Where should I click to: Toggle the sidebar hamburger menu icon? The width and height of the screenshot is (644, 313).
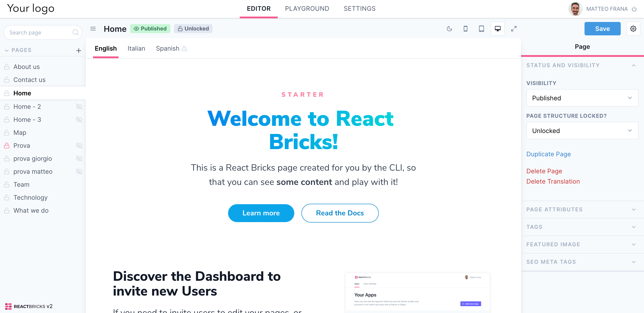(x=93, y=29)
